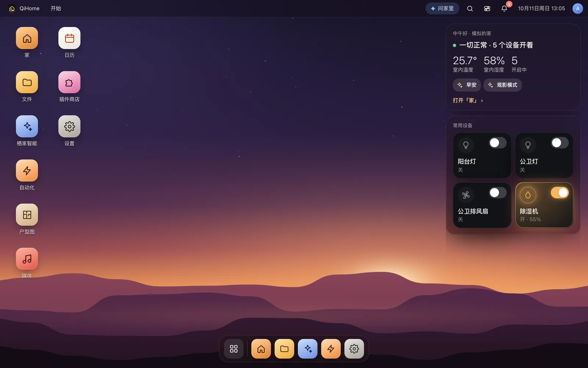The width and height of the screenshot is (588, 368).
Task: Click the date and time 10月11日周日 13:05
Action: [541, 8]
